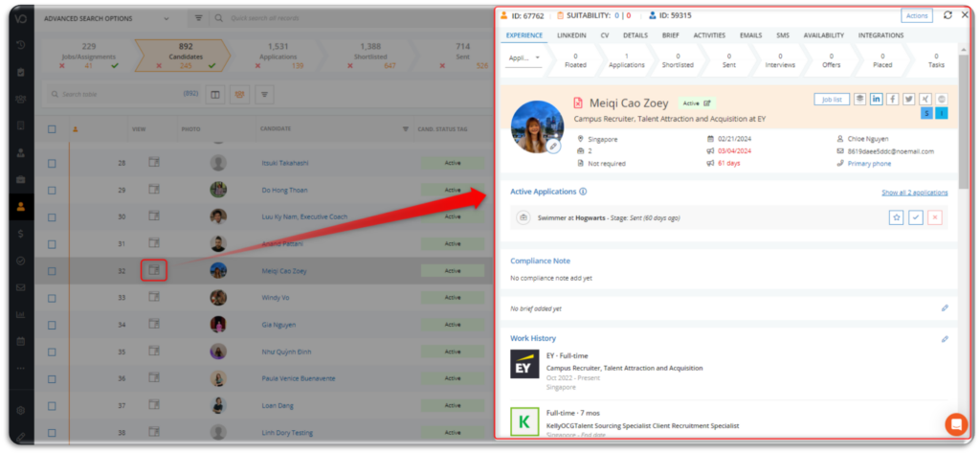Open the Activities tab
The width and height of the screenshot is (980, 454).
(x=709, y=35)
